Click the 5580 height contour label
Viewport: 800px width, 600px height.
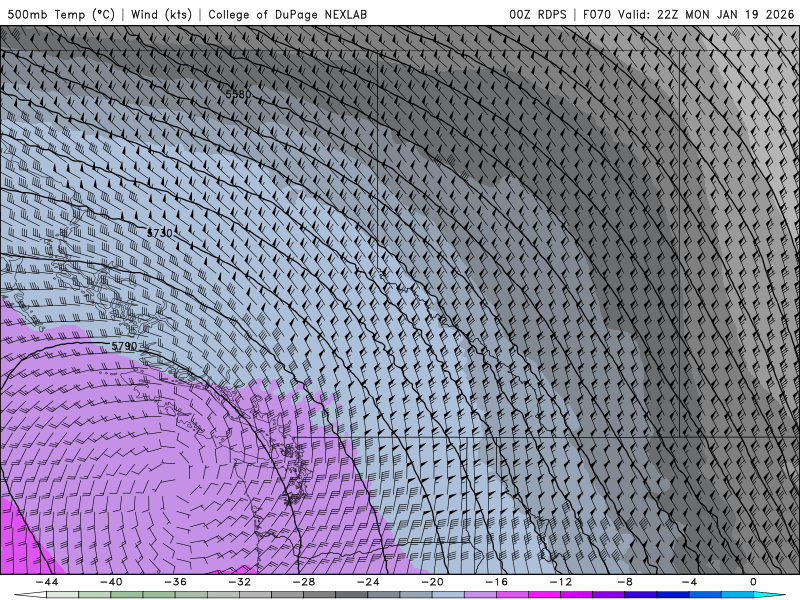pos(238,94)
